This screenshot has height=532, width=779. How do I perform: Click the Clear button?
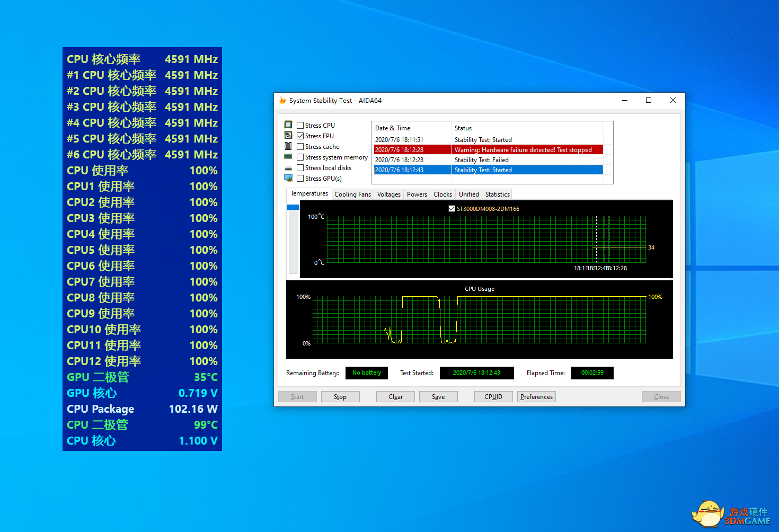tap(395, 397)
